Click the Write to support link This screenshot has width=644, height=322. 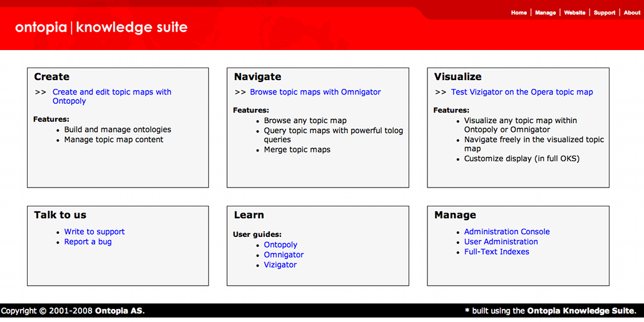click(x=95, y=231)
